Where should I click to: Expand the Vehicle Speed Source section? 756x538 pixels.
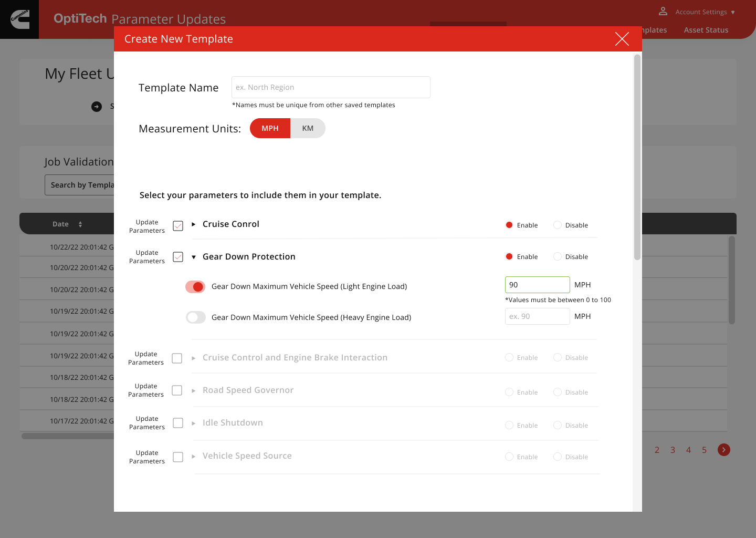pyautogui.click(x=194, y=456)
